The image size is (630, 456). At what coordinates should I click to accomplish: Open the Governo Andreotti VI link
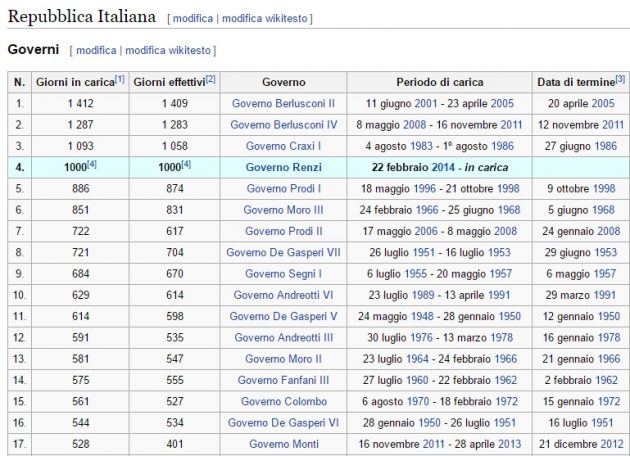(x=283, y=295)
